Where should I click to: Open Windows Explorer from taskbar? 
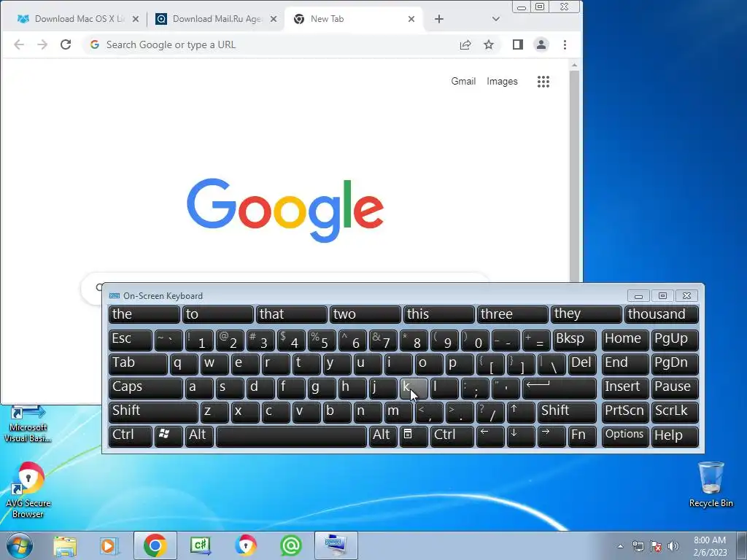[65, 546]
